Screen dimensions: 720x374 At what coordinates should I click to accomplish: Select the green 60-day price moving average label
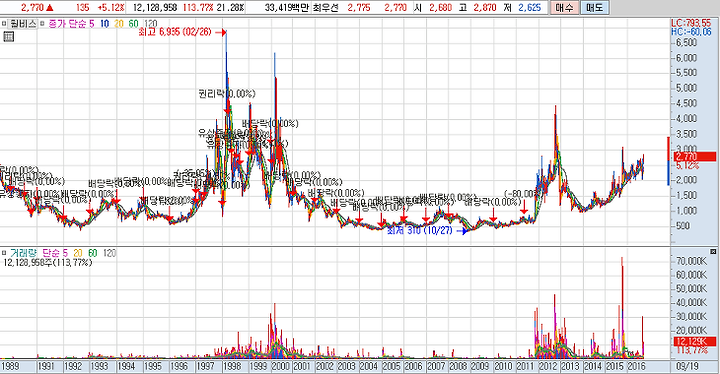click(x=134, y=23)
